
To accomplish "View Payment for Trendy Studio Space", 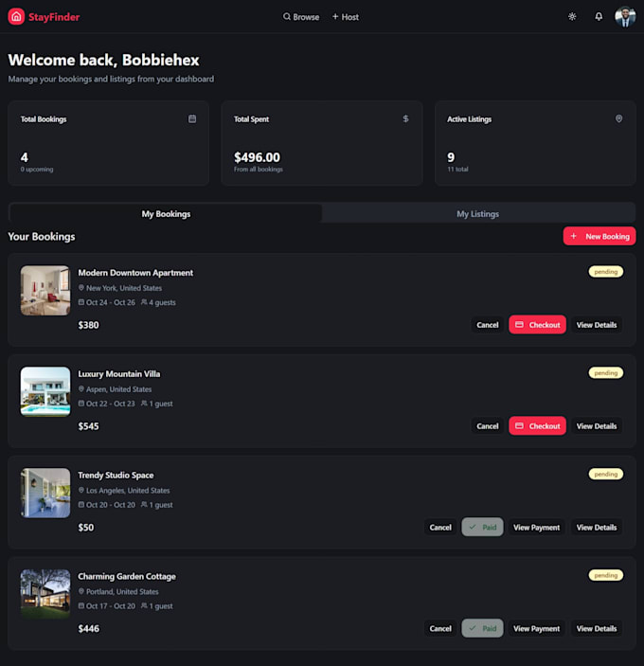I will click(537, 527).
